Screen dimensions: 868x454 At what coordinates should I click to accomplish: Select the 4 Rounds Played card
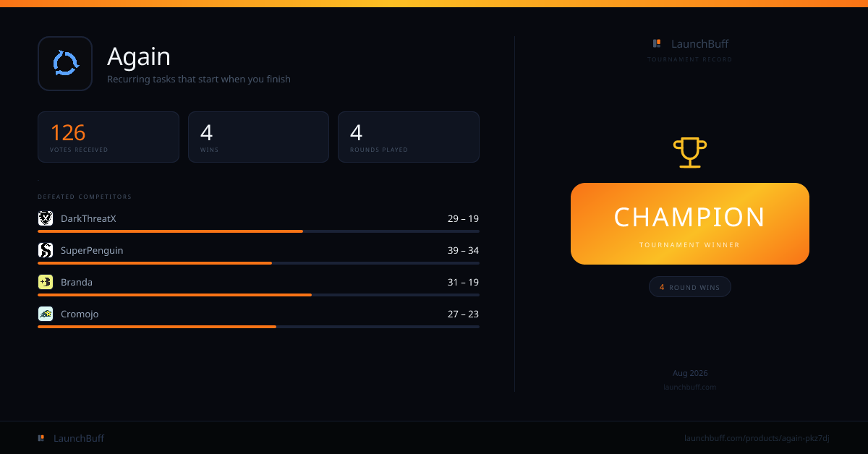click(409, 137)
